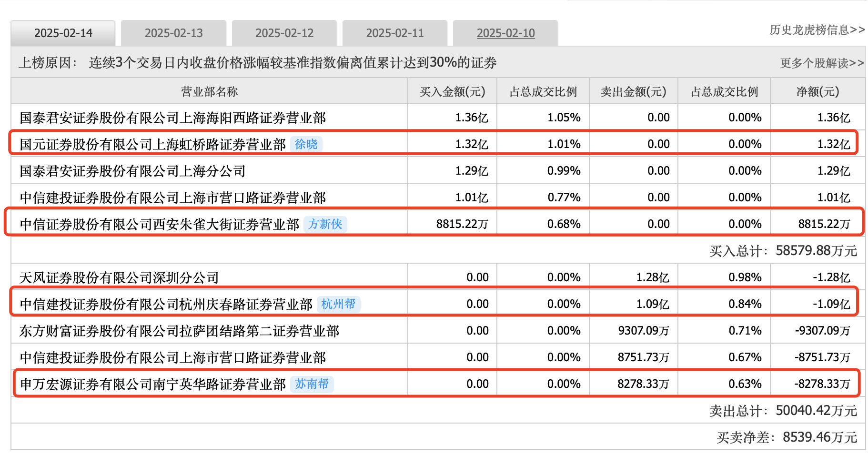Click the 买入金额(元) column header
Image resolution: width=868 pixels, height=454 pixels.
(452, 91)
